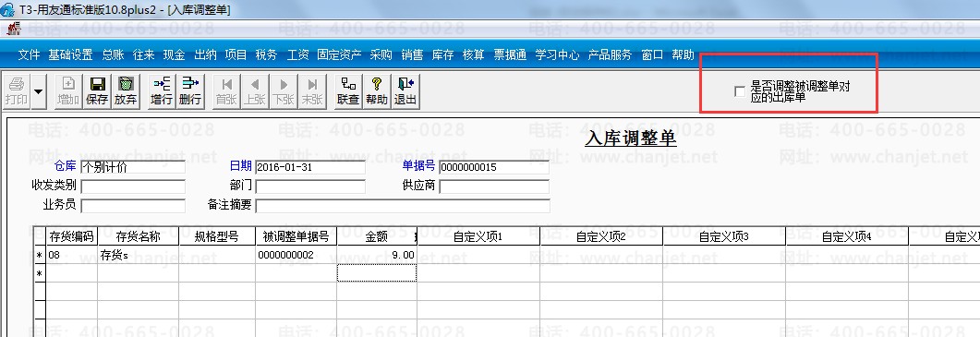Open Help with 帮助 toolbar icon
Screen dimensions: 980x337
[376, 91]
